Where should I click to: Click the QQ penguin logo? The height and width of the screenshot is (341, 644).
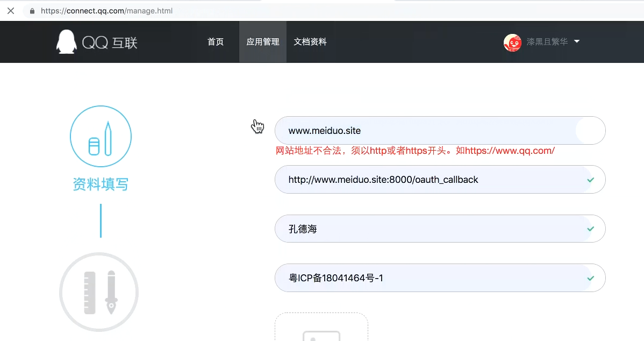pos(66,41)
